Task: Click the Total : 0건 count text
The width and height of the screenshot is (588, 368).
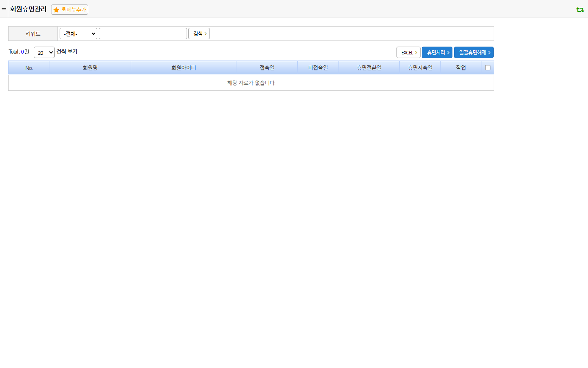Action: (19, 52)
